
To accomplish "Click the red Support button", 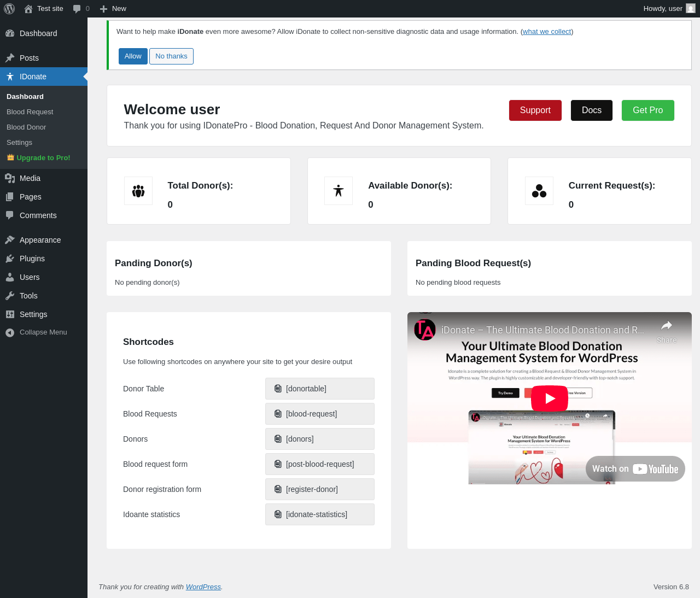I will coord(535,110).
